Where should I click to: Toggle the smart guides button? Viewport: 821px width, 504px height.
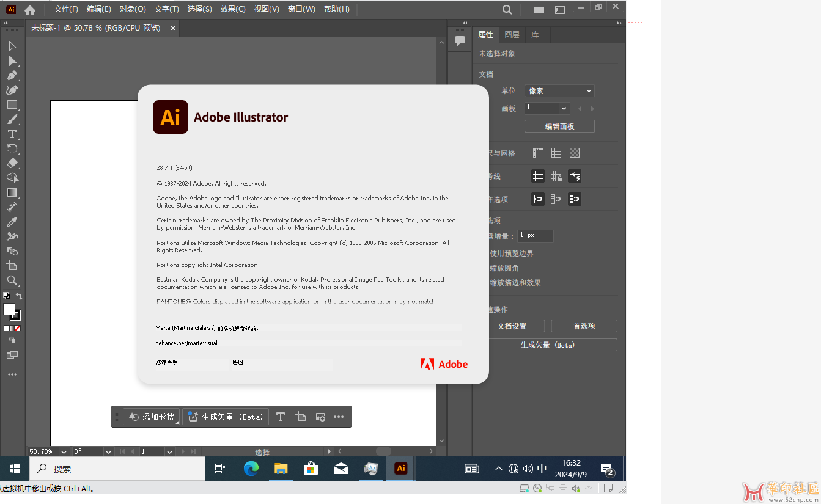coord(575,176)
